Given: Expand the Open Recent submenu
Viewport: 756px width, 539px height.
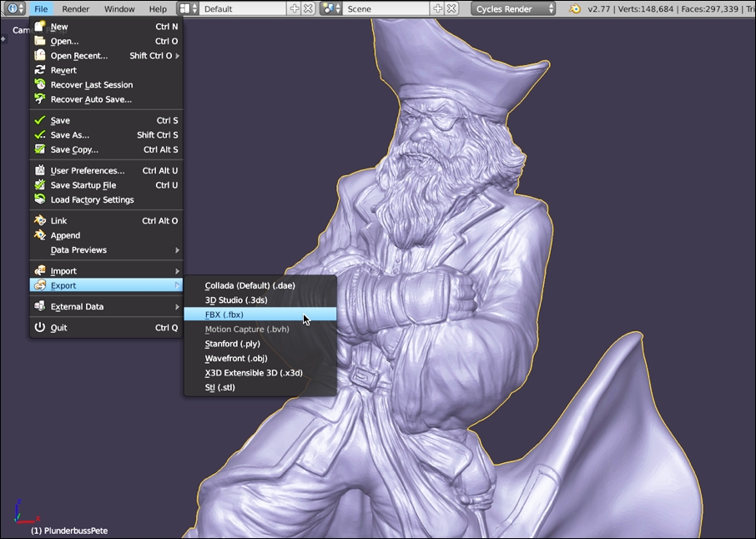Looking at the screenshot, I should coord(106,56).
